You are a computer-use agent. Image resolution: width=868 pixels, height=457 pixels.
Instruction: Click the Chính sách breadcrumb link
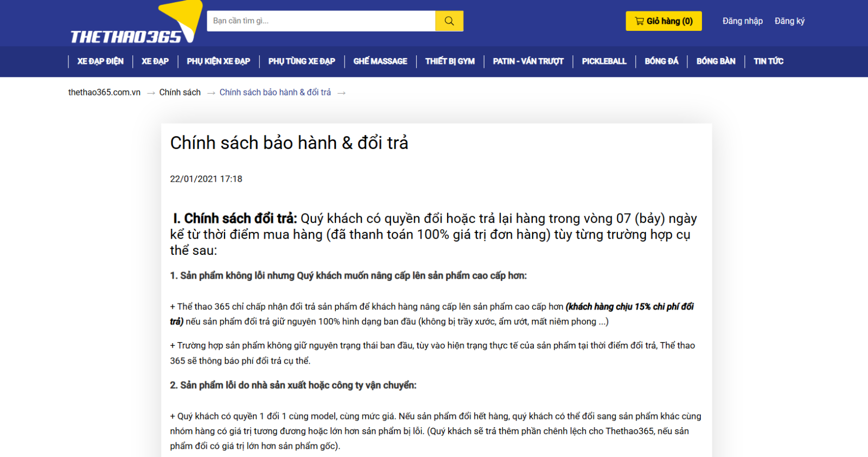180,93
